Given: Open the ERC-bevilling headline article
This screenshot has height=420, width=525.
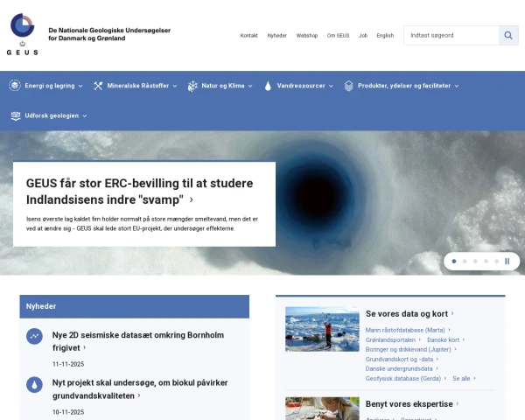Looking at the screenshot, I should coord(140,192).
